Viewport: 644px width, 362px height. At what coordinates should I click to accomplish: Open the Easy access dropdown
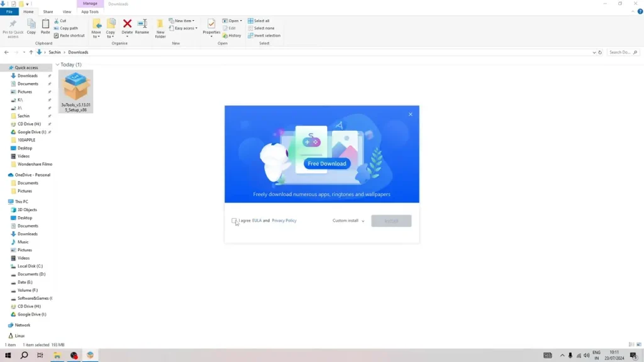[183, 28]
